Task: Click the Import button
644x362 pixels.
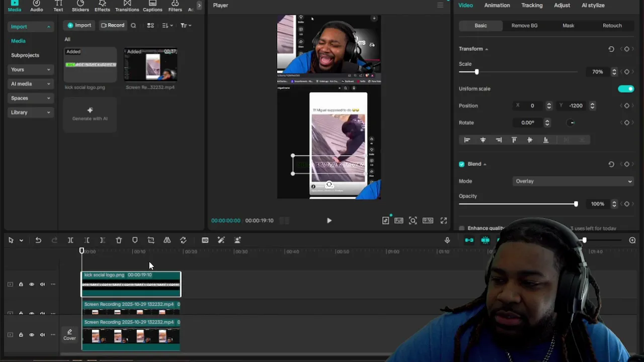Action: point(79,25)
